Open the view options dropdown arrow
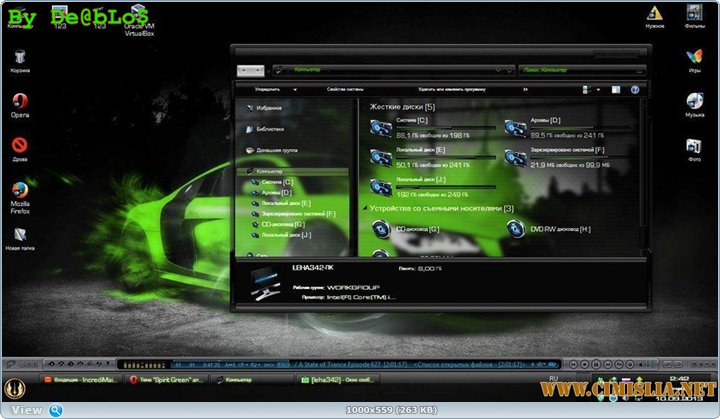720x419 pixels. coord(598,90)
